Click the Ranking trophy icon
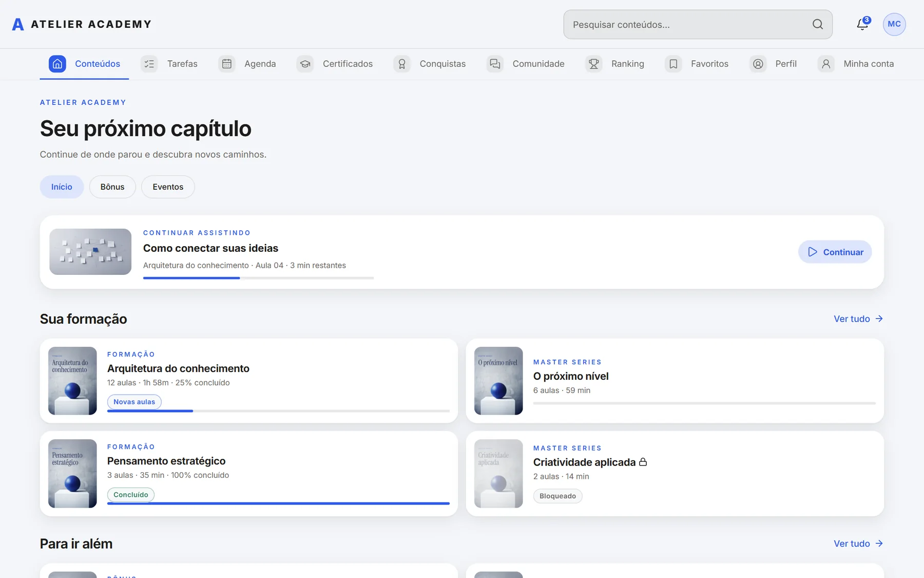The image size is (924, 578). pyautogui.click(x=594, y=64)
